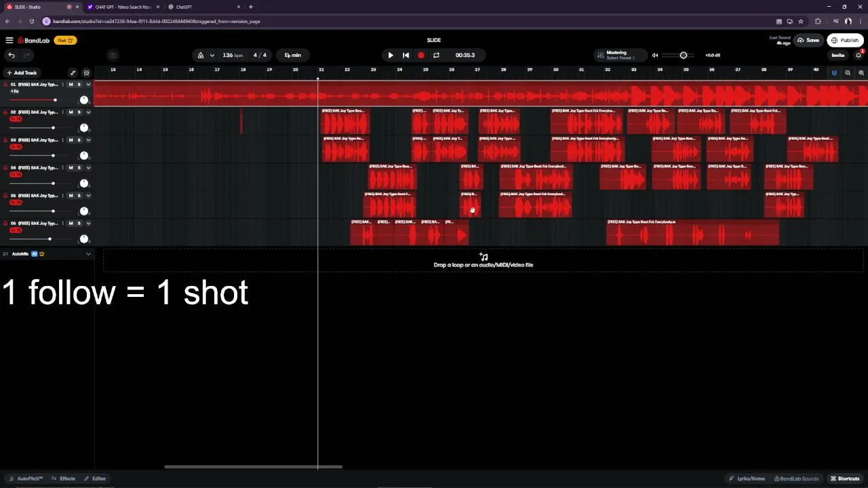868x488 pixels.
Task: Click the microphone icon on track 06
Action: 5,224
